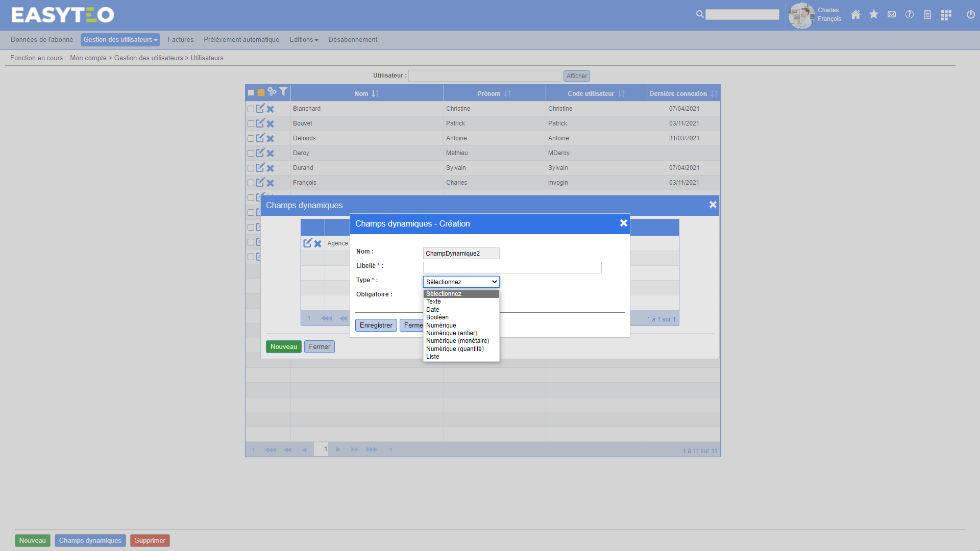The image size is (980, 551).
Task: Toggle the select-all checkbox in table header
Action: coord(251,93)
